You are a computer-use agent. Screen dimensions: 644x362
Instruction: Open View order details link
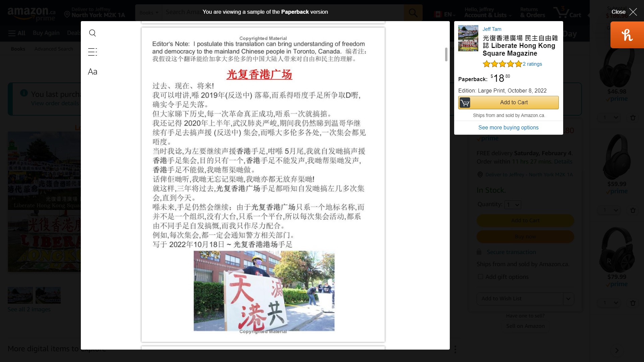[55, 103]
